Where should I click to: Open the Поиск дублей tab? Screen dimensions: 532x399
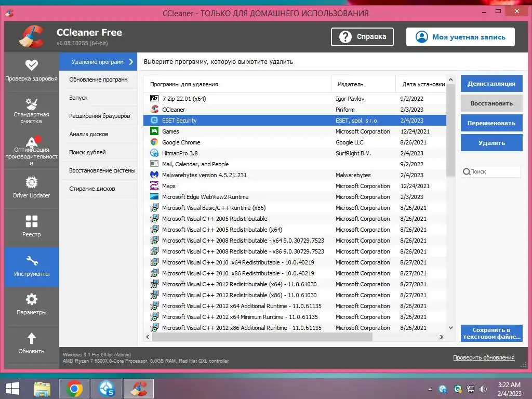coord(98,152)
